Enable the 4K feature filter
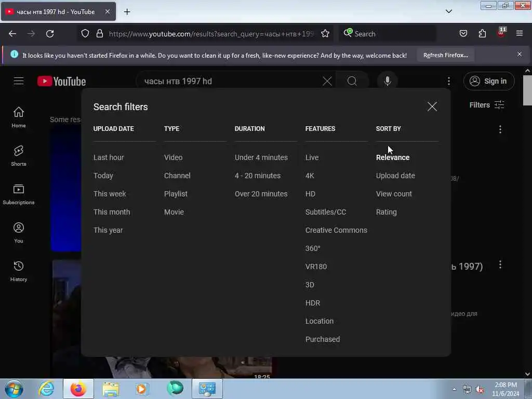Viewport: 532px width, 399px height. 310,176
